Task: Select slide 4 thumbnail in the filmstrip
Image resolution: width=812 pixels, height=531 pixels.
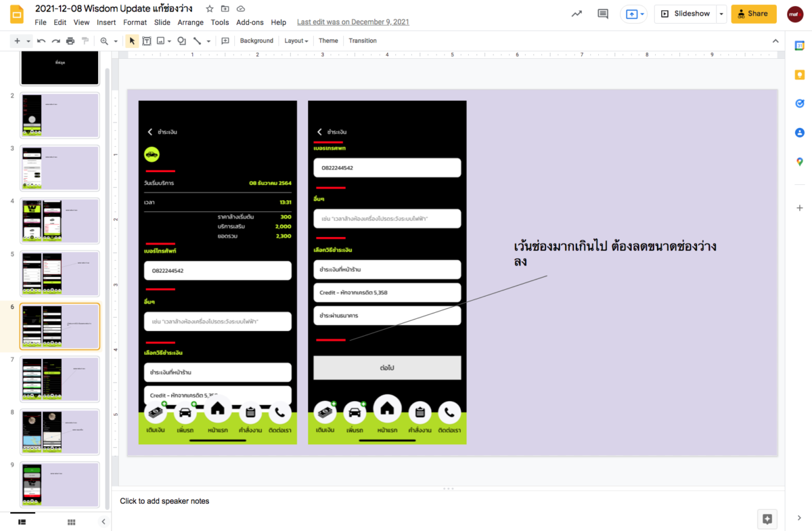Action: (x=59, y=221)
